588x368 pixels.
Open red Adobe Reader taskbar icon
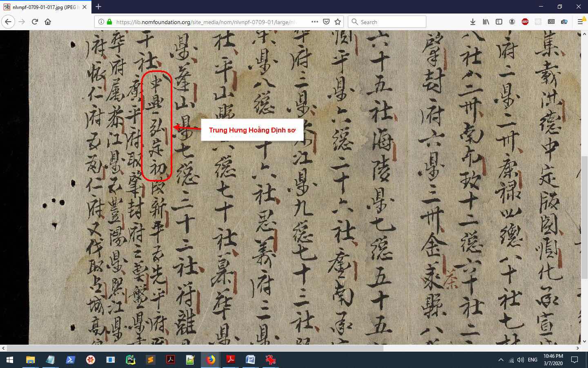click(231, 360)
